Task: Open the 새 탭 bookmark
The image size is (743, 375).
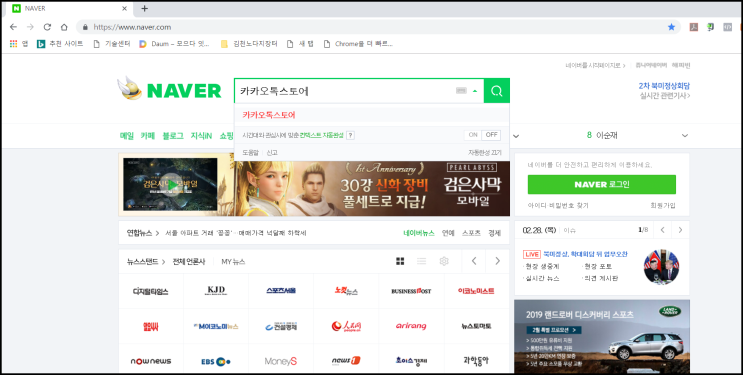Action: pyautogui.click(x=300, y=44)
